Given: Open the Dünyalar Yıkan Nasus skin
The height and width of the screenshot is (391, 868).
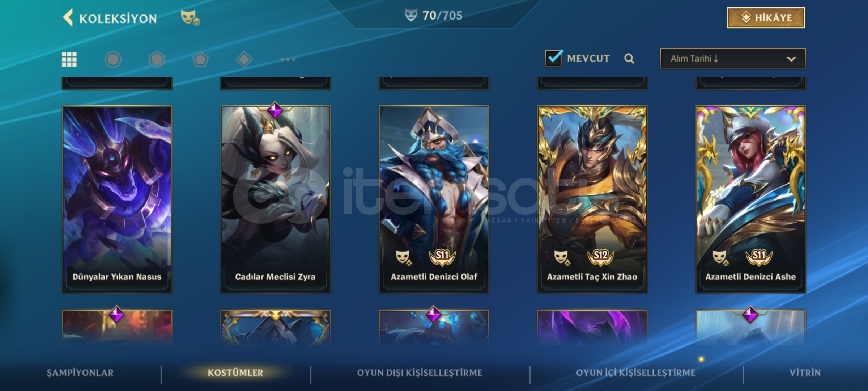Looking at the screenshot, I should pos(117,199).
